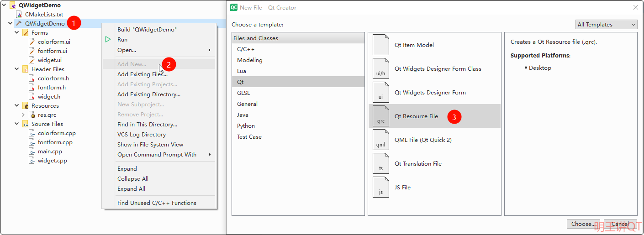Open the All Templates dropdown
This screenshot has width=644, height=235.
(x=606, y=24)
